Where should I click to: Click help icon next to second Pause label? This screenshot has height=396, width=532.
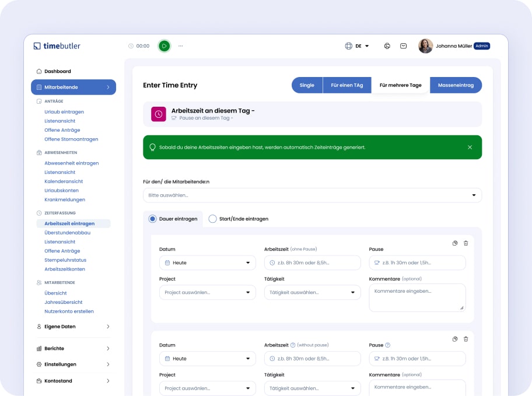coord(388,345)
